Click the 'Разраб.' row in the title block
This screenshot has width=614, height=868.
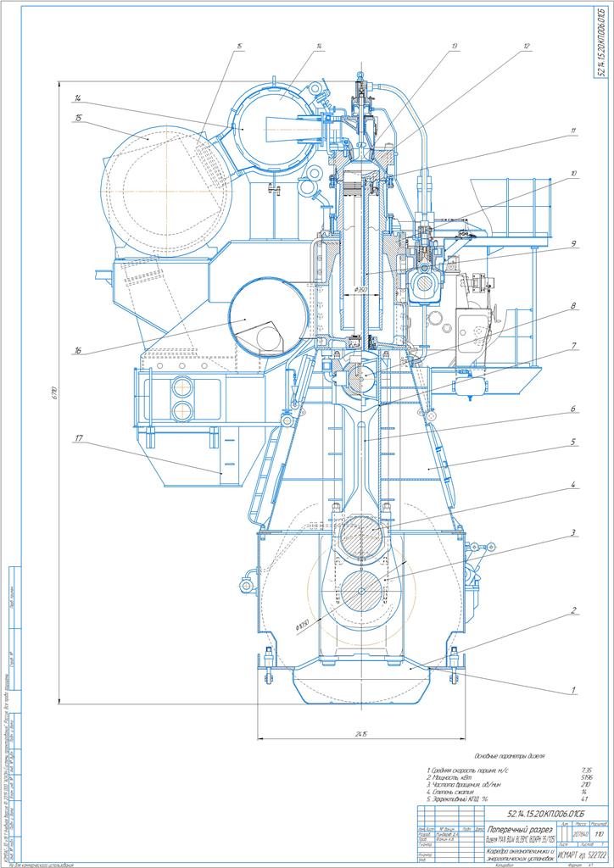tap(450, 833)
